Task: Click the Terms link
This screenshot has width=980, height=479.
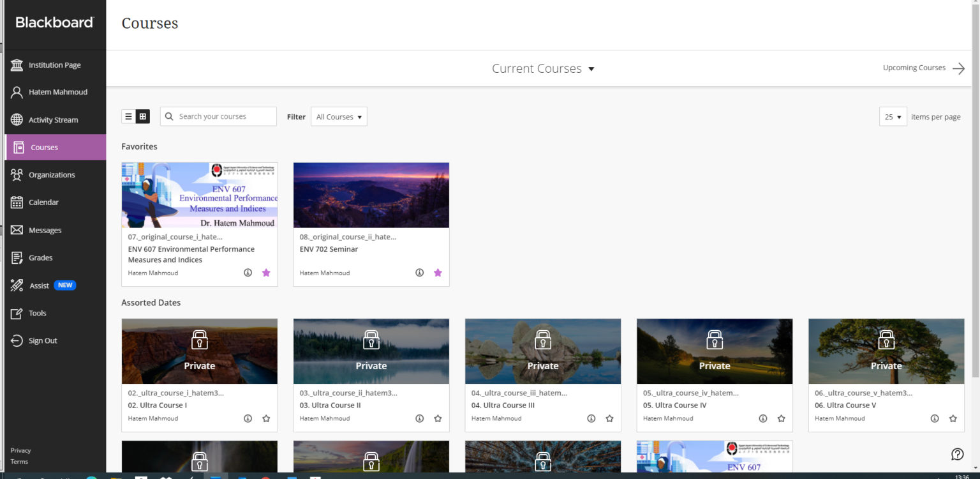Action: pyautogui.click(x=19, y=462)
